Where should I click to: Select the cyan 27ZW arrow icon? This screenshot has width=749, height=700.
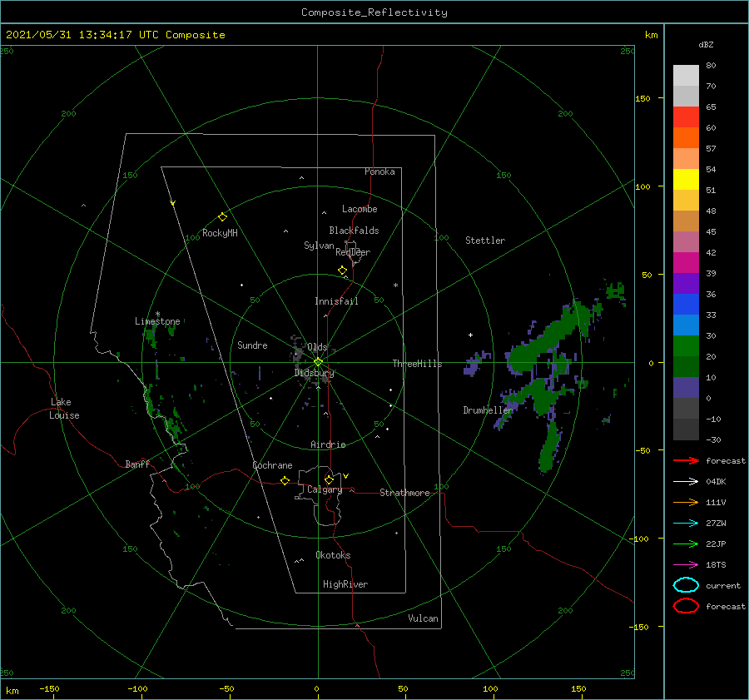pyautogui.click(x=686, y=524)
